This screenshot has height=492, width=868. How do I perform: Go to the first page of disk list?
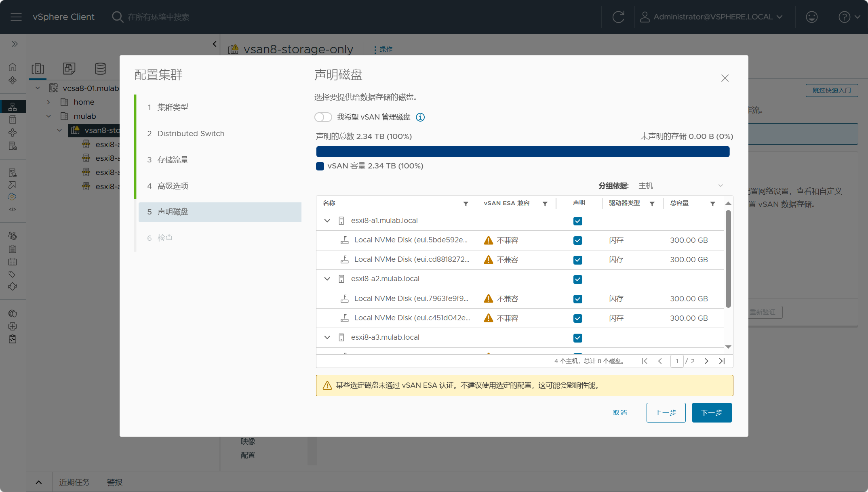645,361
